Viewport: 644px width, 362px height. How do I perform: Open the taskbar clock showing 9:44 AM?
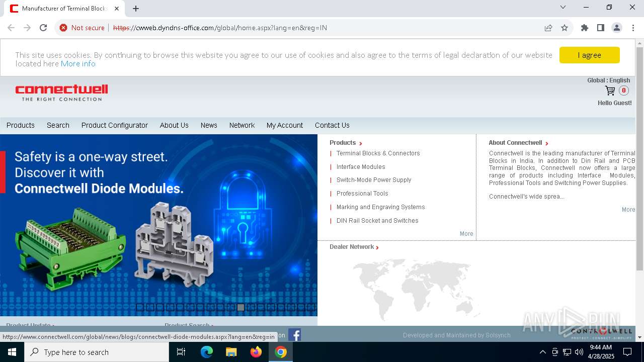coord(601,352)
